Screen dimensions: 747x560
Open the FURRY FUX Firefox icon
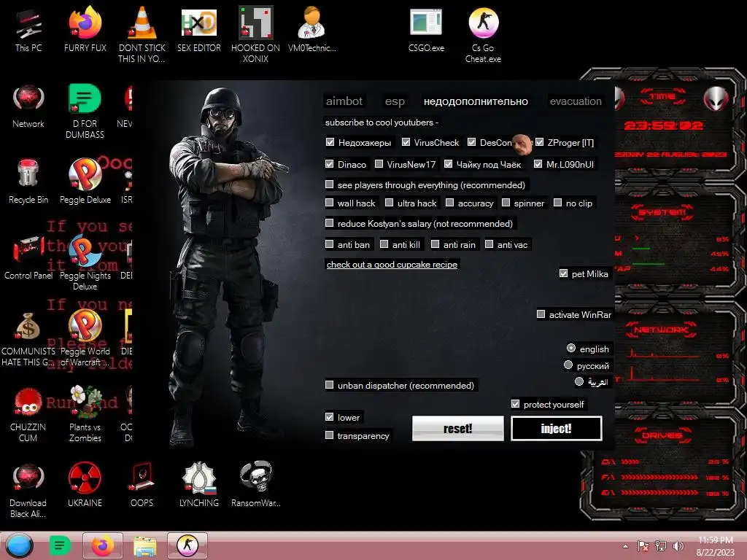(85, 31)
